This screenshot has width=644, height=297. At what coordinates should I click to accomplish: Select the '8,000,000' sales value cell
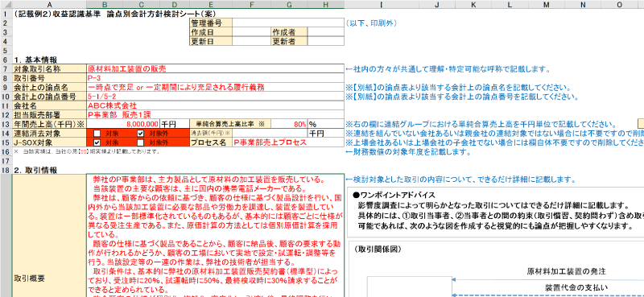123,124
